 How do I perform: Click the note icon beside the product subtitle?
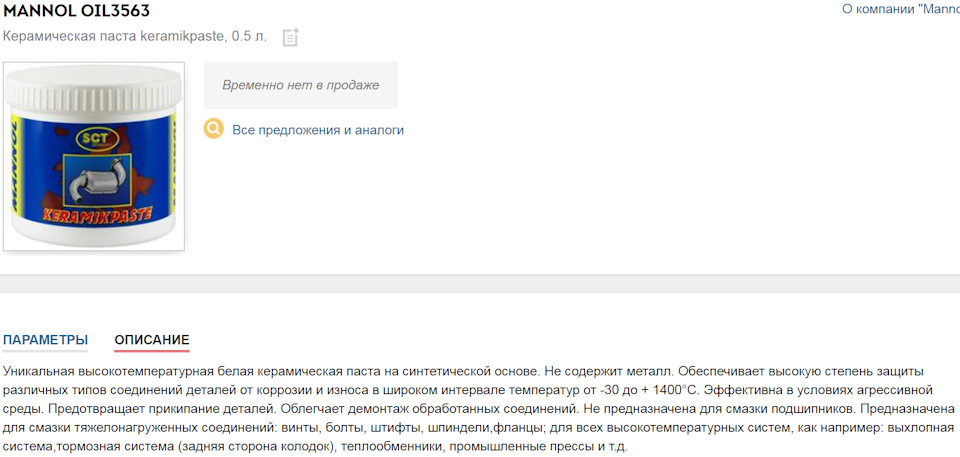[290, 37]
